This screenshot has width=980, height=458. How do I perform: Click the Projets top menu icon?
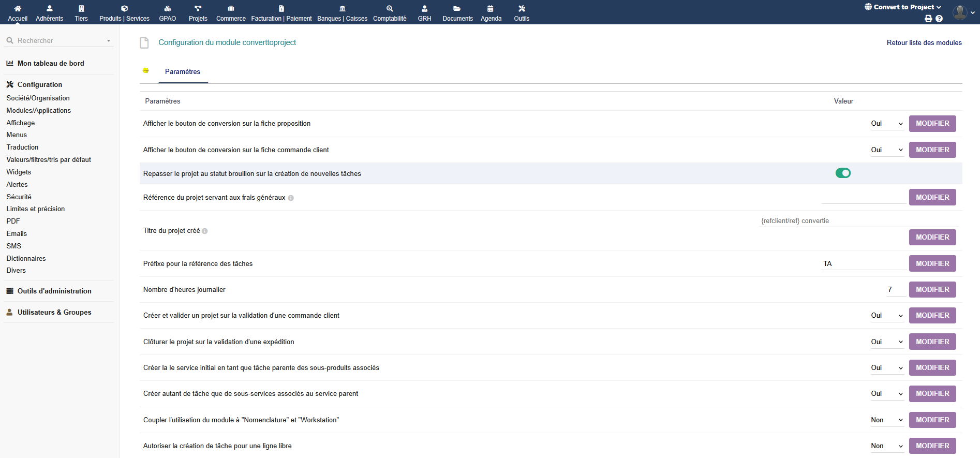[198, 9]
